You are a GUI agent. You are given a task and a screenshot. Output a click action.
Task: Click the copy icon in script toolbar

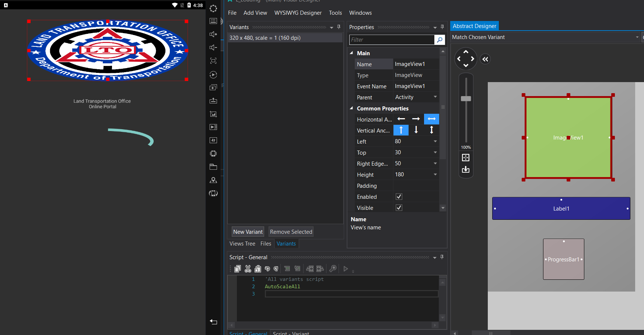[238, 269]
